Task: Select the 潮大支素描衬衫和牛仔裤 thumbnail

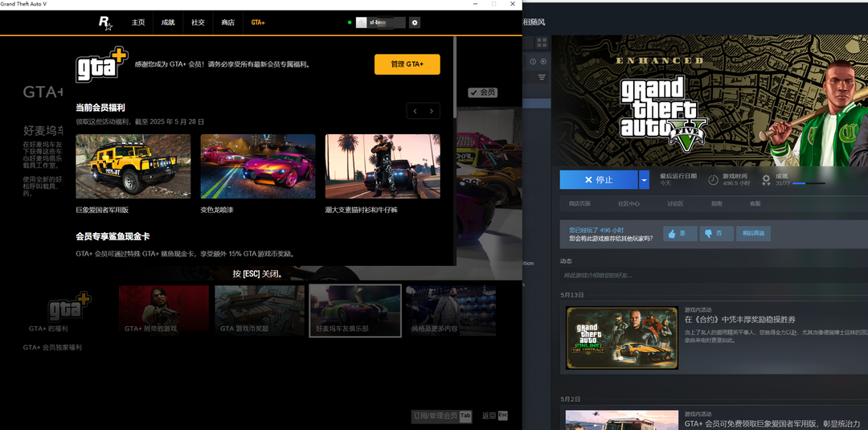Action: (383, 166)
